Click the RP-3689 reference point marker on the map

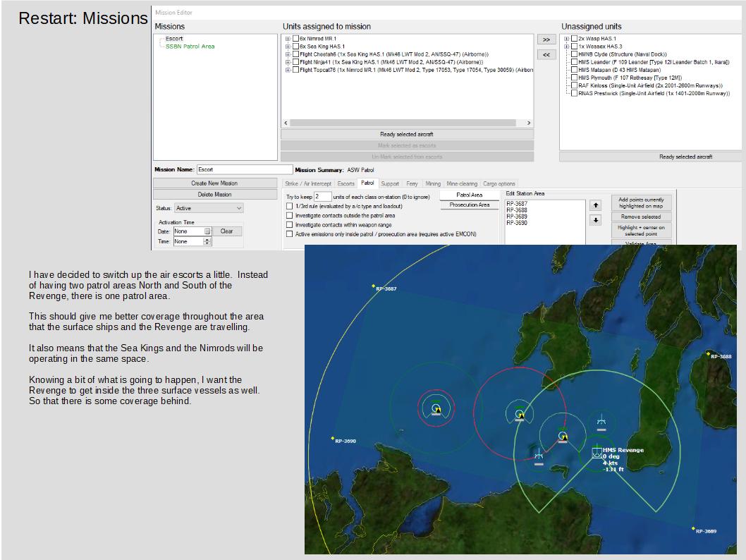pos(693,528)
